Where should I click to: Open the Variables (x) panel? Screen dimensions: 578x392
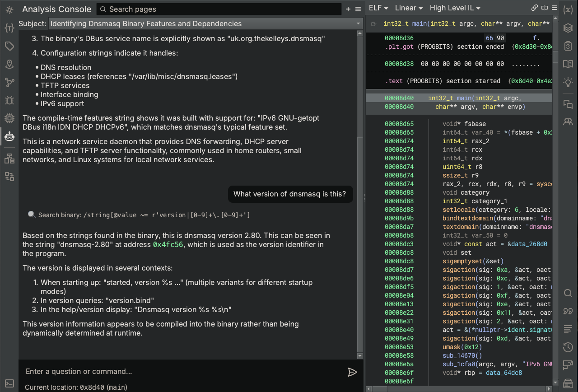point(568,10)
